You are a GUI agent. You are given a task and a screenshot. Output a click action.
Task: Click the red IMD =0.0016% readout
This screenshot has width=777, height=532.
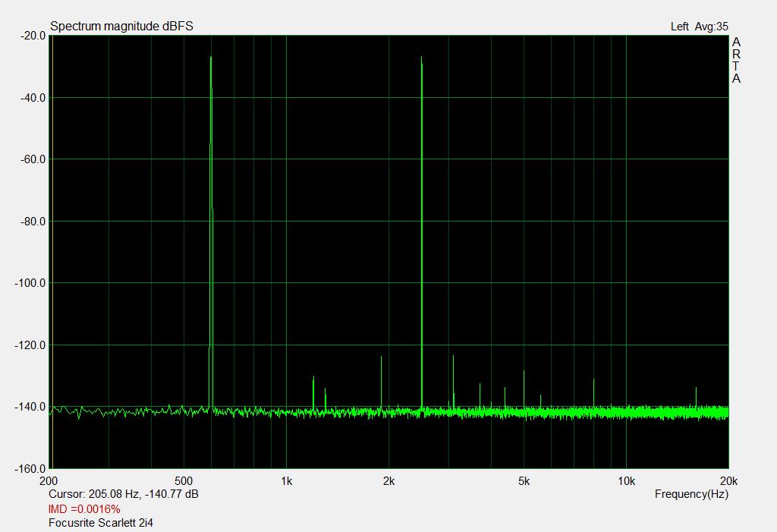[84, 508]
